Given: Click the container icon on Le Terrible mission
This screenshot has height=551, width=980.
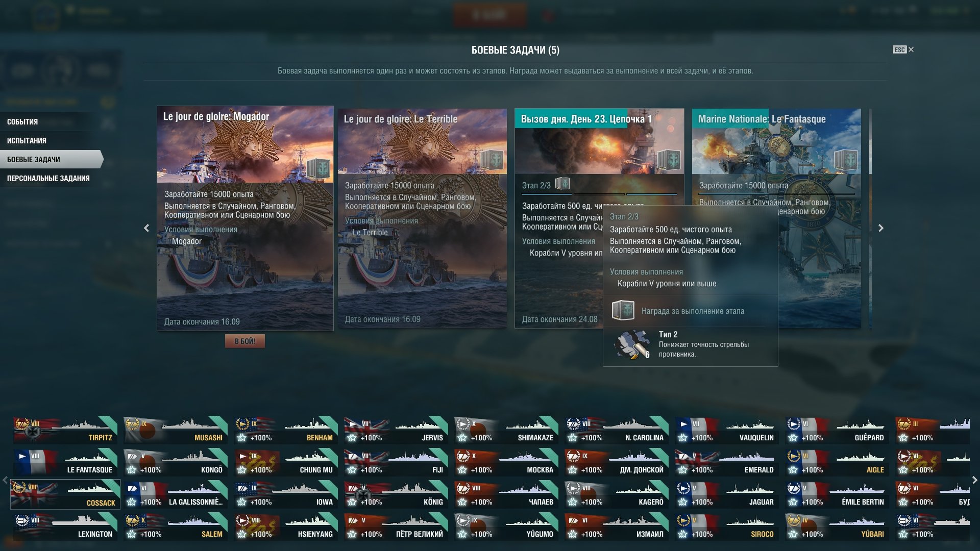Looking at the screenshot, I should pyautogui.click(x=492, y=160).
